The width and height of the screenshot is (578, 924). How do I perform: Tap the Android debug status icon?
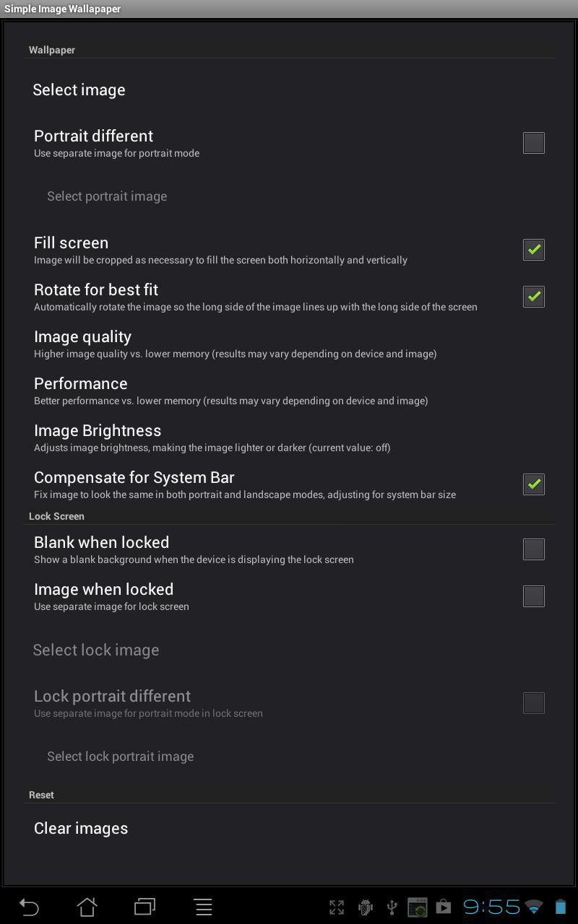(x=365, y=907)
